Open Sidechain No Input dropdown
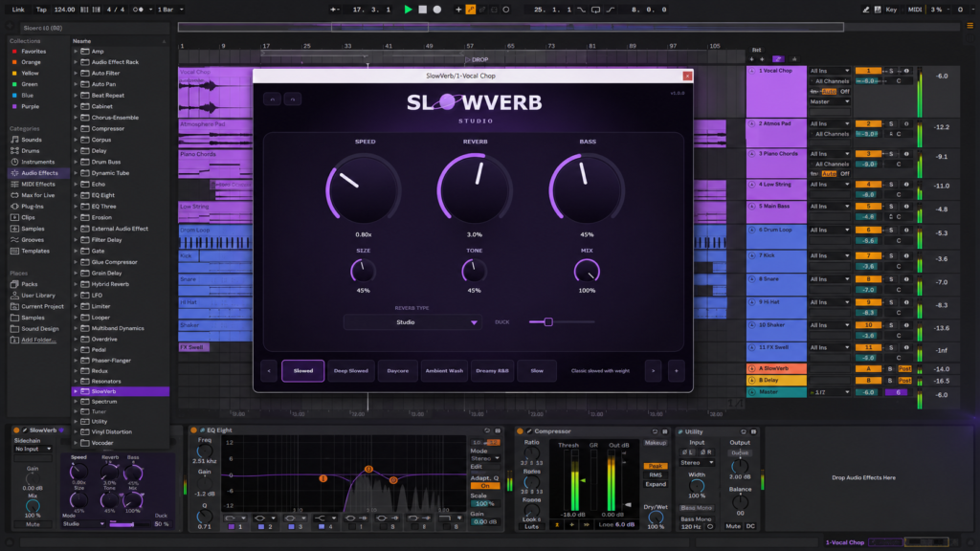The width and height of the screenshot is (980, 551). point(33,449)
